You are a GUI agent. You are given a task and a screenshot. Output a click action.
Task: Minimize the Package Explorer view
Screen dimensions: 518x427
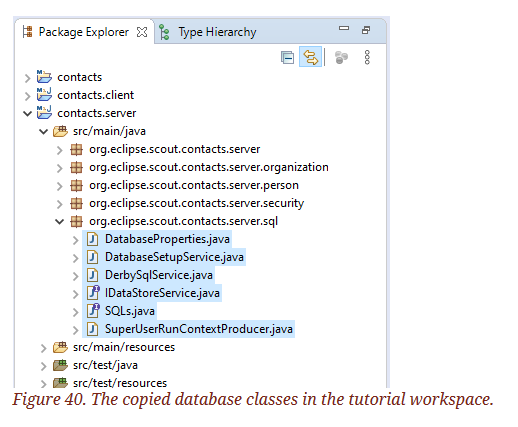(x=344, y=28)
